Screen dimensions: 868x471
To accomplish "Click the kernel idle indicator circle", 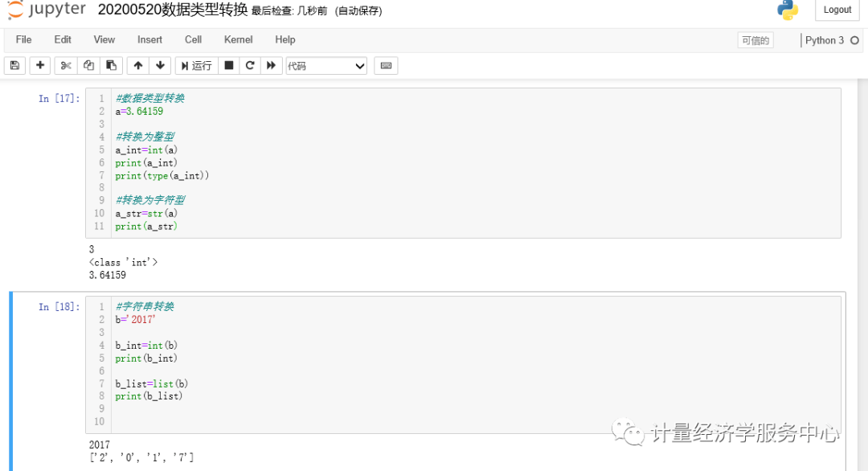I will tap(854, 40).
